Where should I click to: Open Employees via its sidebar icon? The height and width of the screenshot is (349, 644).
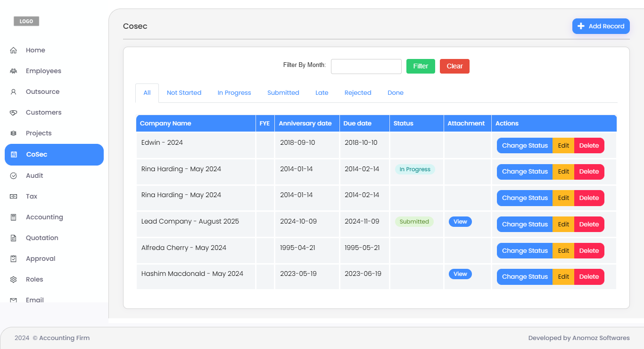[14, 71]
